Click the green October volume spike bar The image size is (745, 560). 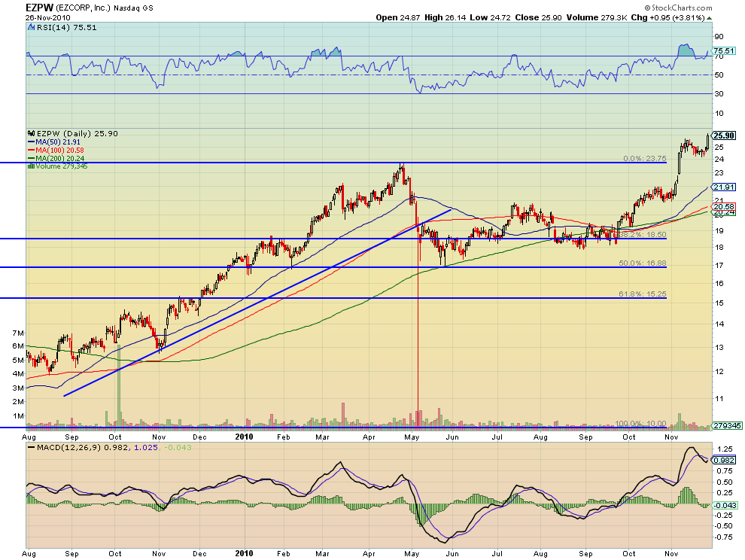[119, 386]
